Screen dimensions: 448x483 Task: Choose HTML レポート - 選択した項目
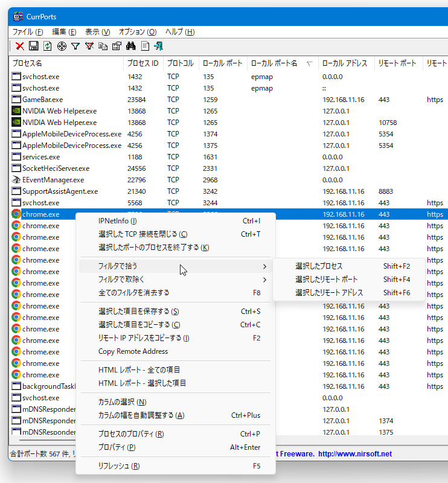click(x=176, y=383)
